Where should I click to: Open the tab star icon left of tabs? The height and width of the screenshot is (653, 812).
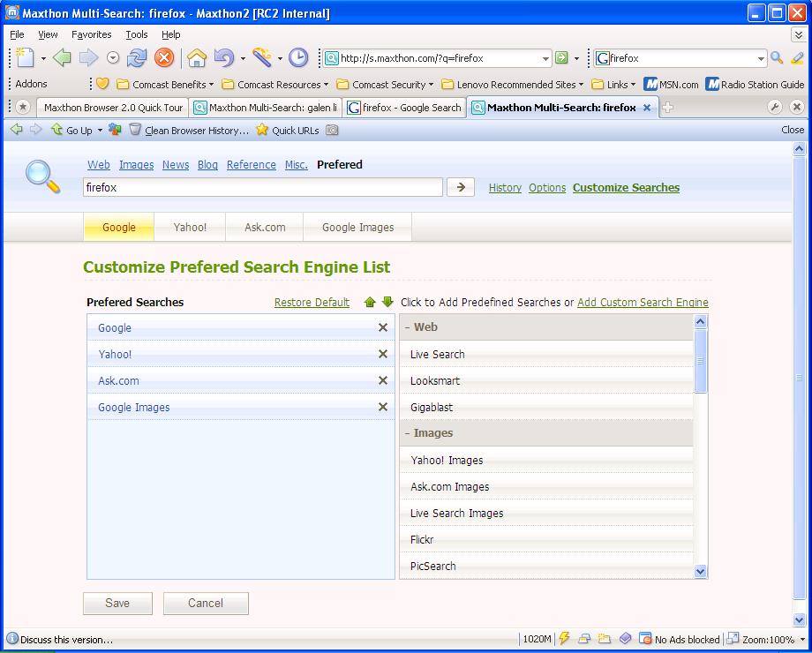(22, 107)
